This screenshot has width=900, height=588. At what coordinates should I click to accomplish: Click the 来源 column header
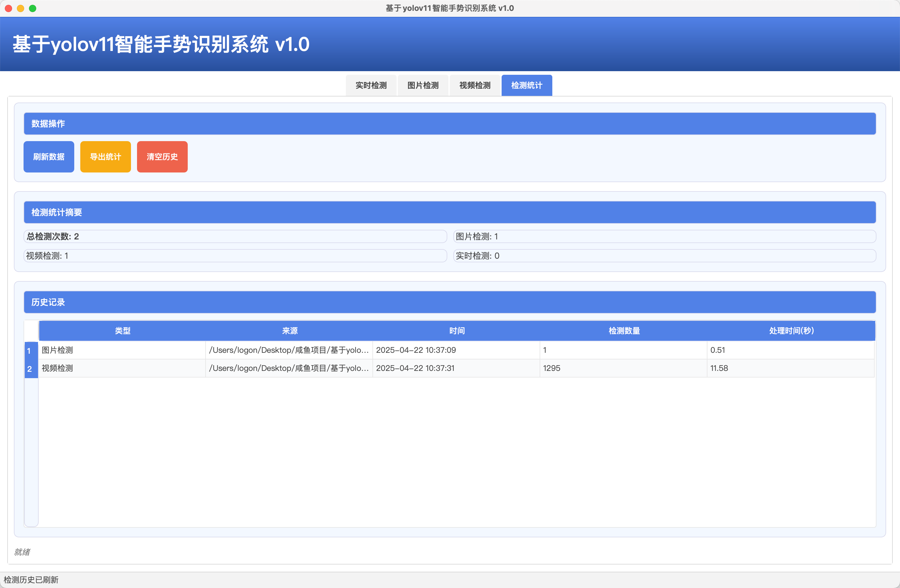(290, 331)
